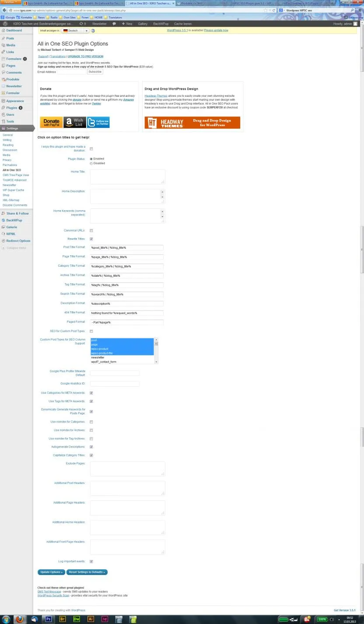Open Dreamweaver from the taskbar
Viewport: 364px width, 624px height.
click(77, 619)
